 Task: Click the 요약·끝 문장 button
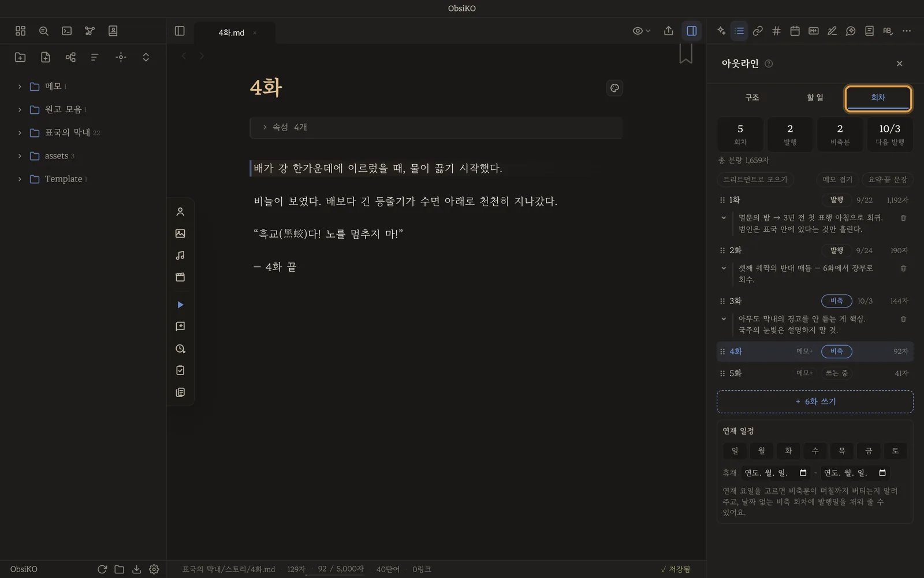[888, 179]
